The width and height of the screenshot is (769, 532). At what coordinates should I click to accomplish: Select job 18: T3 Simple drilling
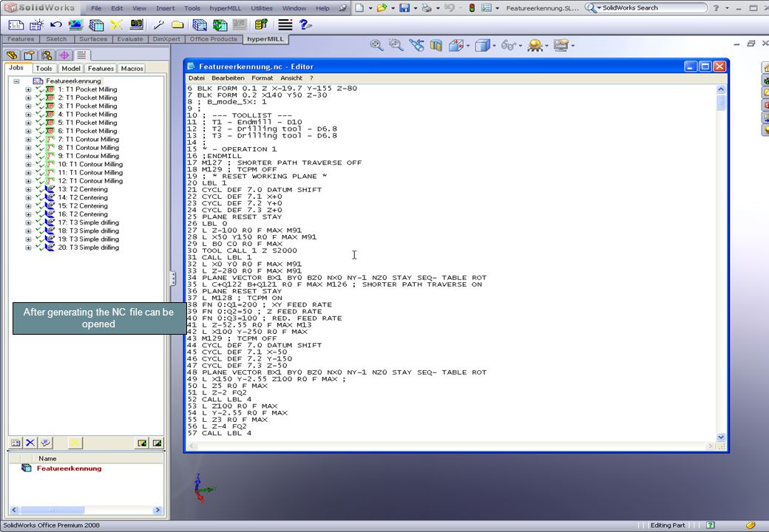pos(88,231)
